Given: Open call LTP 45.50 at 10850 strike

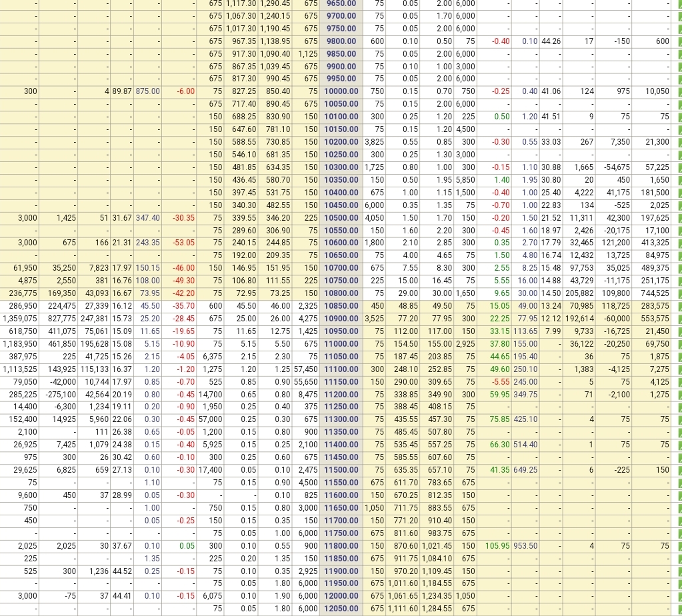Looking at the screenshot, I should coord(149,306).
